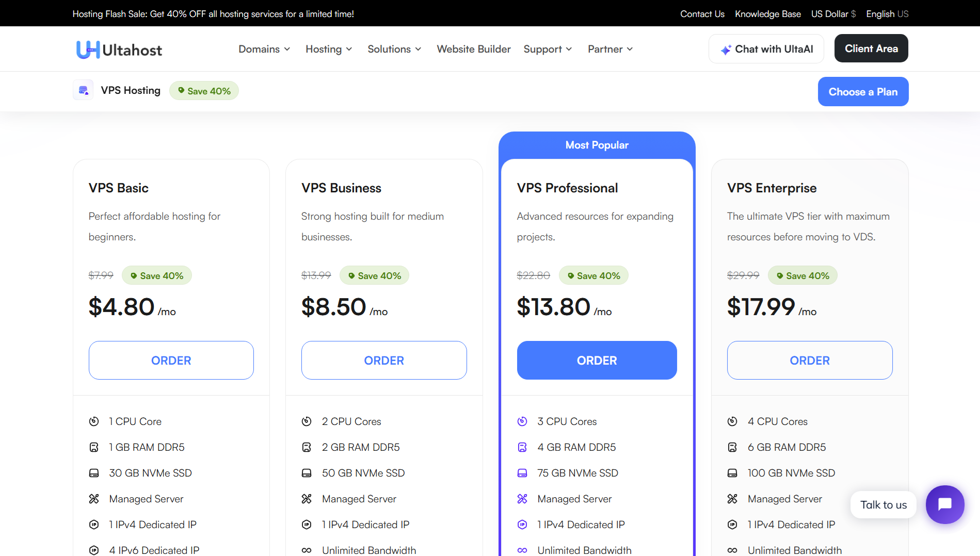Open the Client Area

[x=871, y=48]
